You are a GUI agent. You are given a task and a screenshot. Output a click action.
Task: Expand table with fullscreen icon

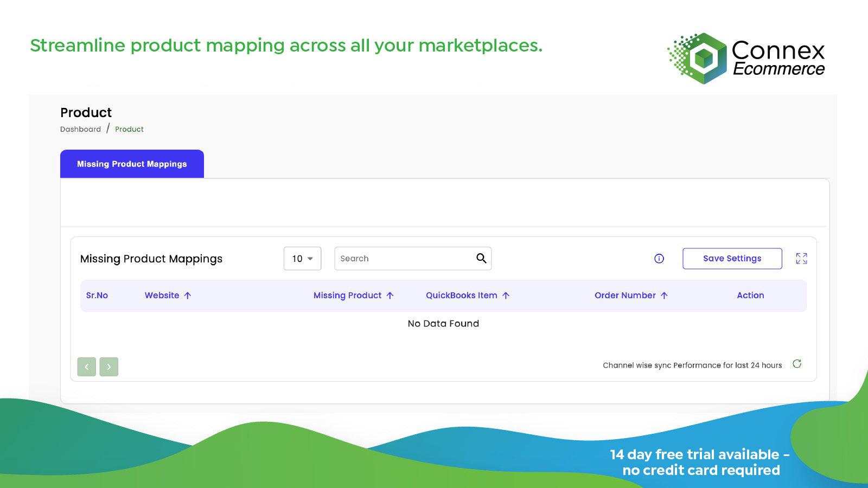click(x=801, y=259)
